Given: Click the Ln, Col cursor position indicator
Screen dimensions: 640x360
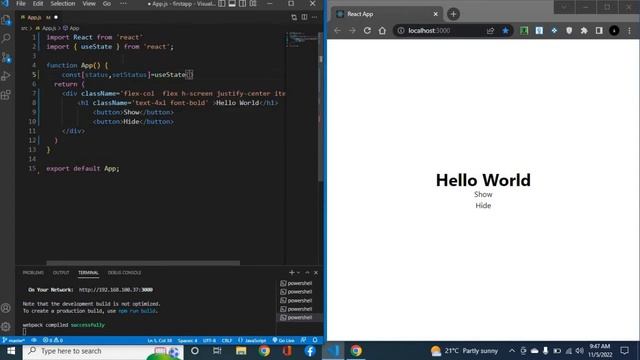Looking at the screenshot, I should pos(160,340).
